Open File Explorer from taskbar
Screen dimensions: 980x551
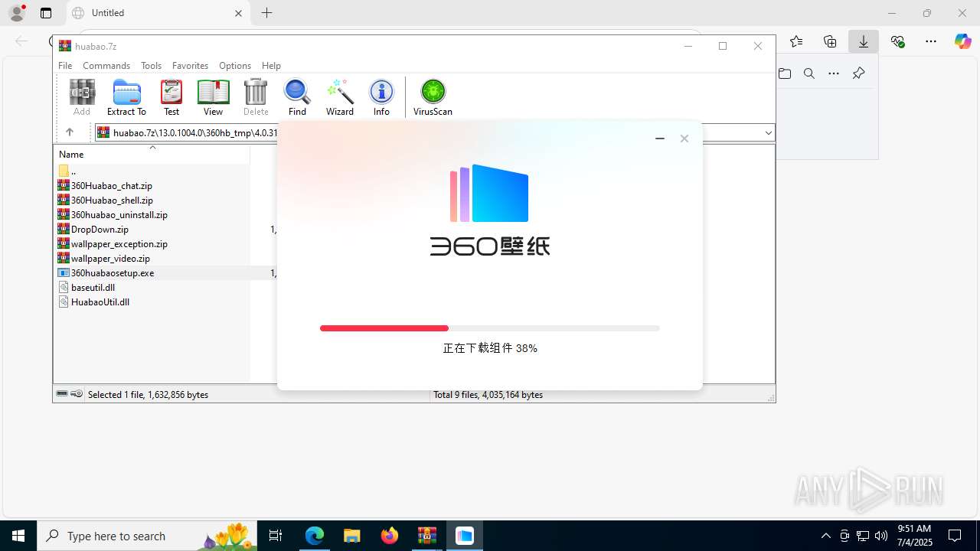[x=351, y=536]
